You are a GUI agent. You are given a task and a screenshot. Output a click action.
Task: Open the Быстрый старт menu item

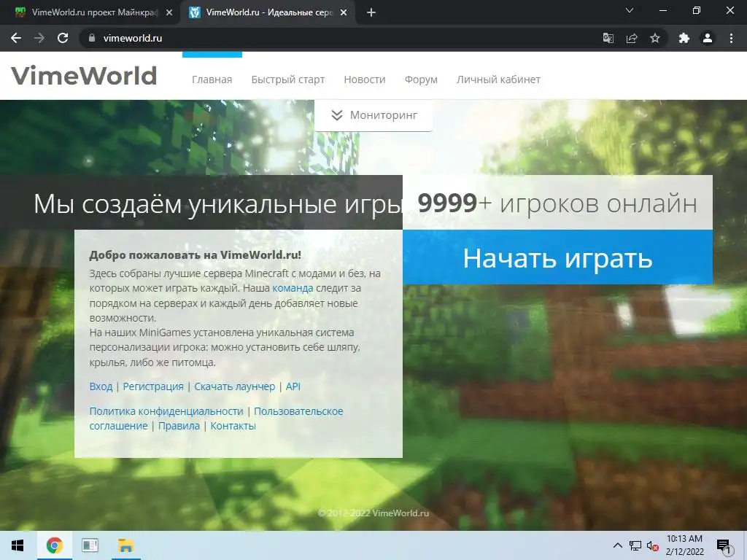(287, 79)
